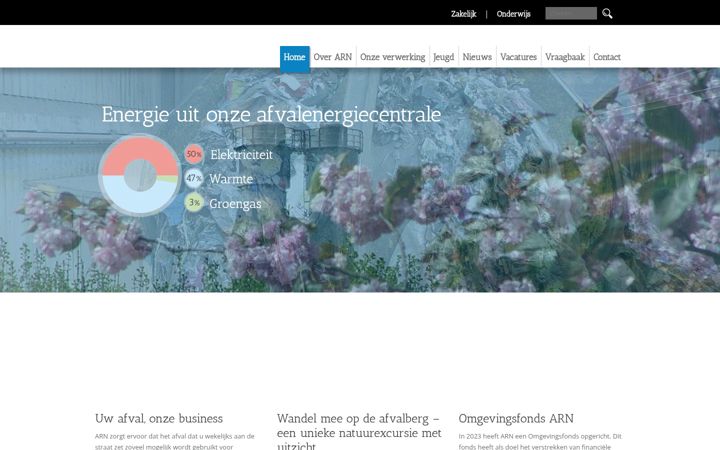The width and height of the screenshot is (720, 450).
Task: Open the Vraagbaak menu item
Action: (x=565, y=57)
